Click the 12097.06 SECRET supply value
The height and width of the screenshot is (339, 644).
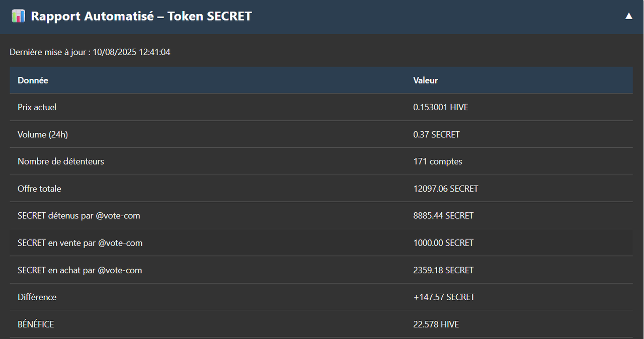click(x=446, y=189)
